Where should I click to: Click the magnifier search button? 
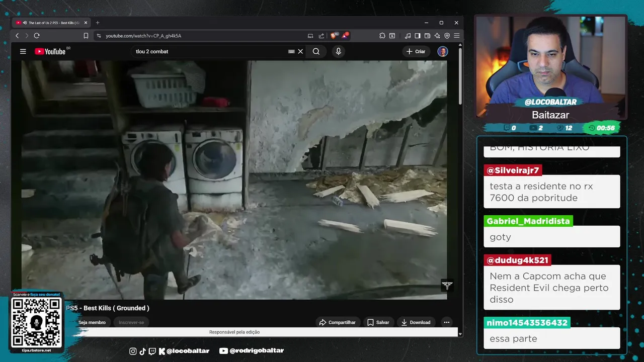316,51
